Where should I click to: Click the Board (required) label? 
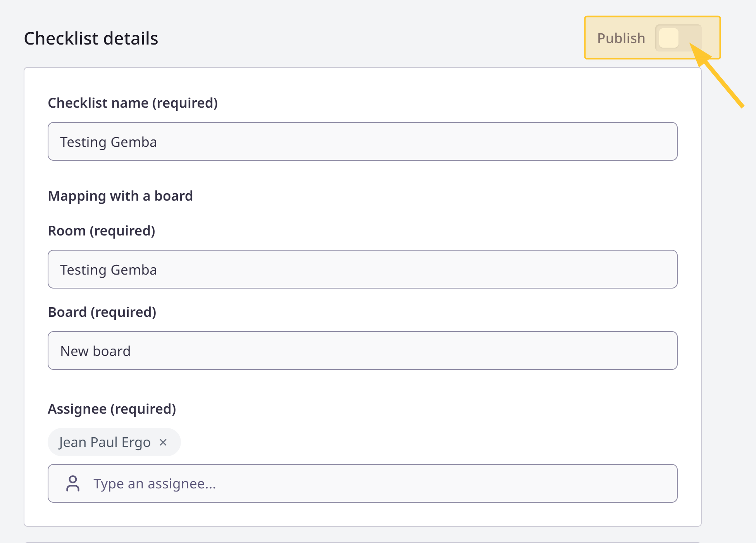click(102, 312)
